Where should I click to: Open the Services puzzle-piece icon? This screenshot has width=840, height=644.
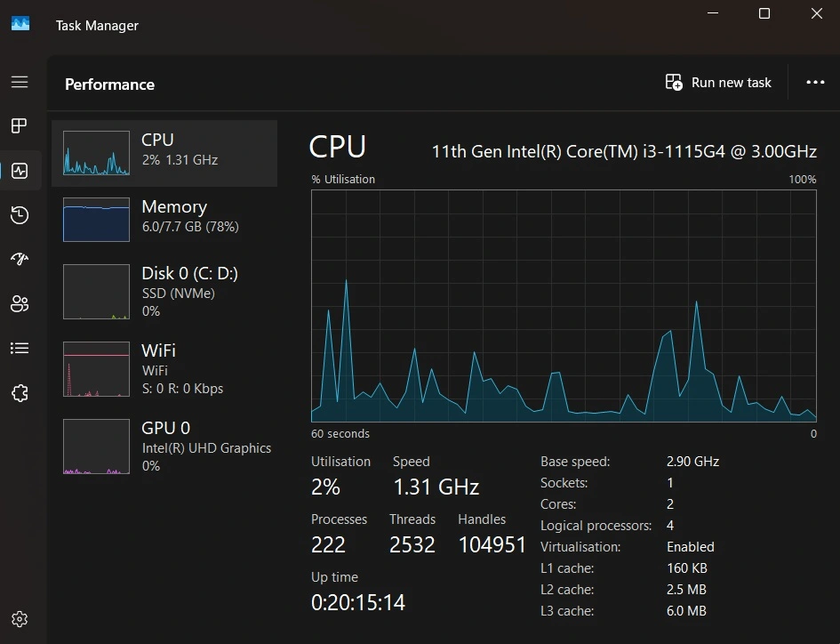[x=20, y=393]
